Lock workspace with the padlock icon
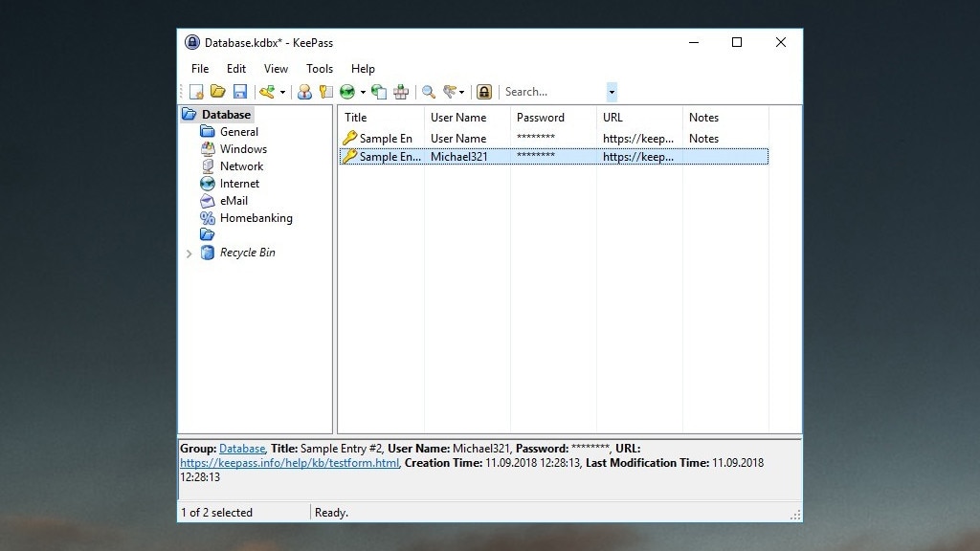980x551 pixels. 484,92
